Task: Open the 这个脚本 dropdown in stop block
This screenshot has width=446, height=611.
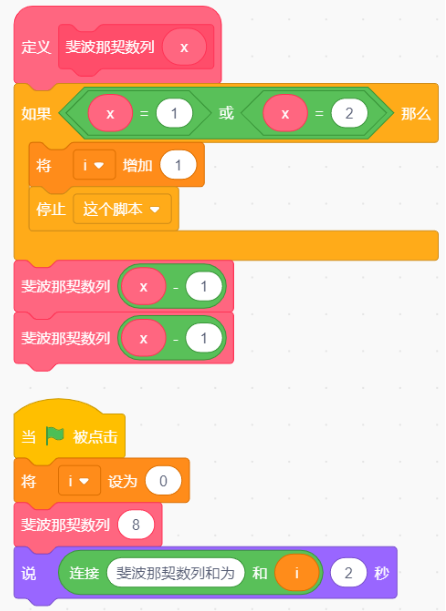Action: pyautogui.click(x=122, y=209)
